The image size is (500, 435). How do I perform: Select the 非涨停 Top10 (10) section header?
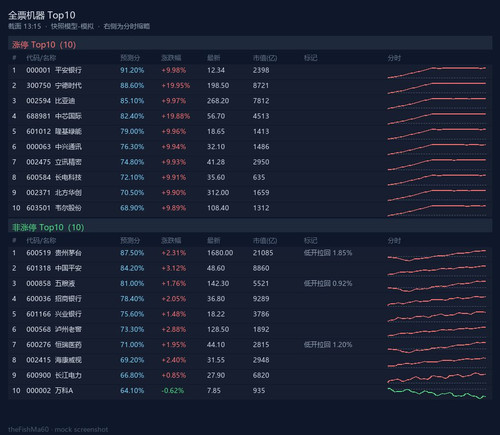pyautogui.click(x=250, y=227)
